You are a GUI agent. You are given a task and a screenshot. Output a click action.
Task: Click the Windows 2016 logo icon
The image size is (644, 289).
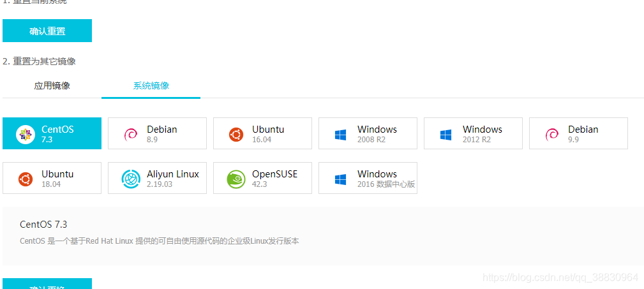tap(340, 179)
